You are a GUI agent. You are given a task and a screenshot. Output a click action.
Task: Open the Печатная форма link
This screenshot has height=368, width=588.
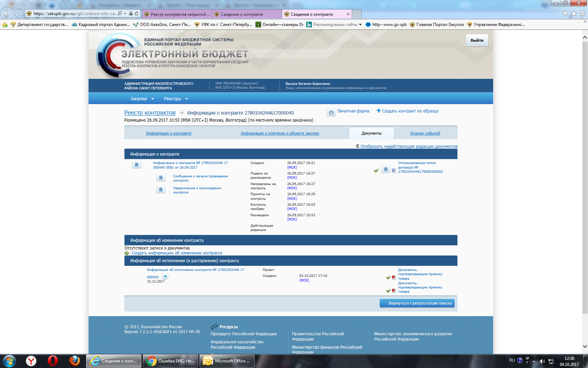click(353, 111)
